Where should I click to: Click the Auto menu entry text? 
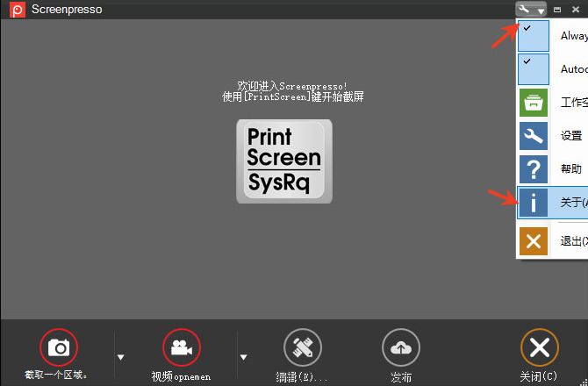click(574, 69)
